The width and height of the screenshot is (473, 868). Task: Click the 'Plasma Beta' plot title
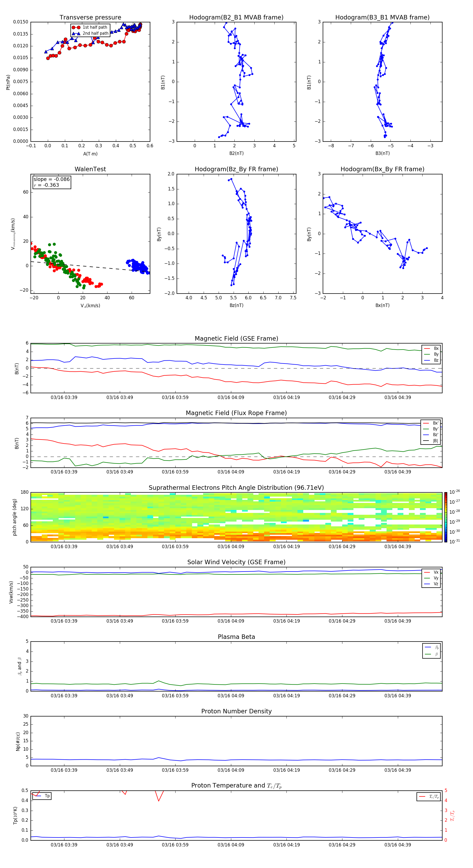pyautogui.click(x=236, y=637)
